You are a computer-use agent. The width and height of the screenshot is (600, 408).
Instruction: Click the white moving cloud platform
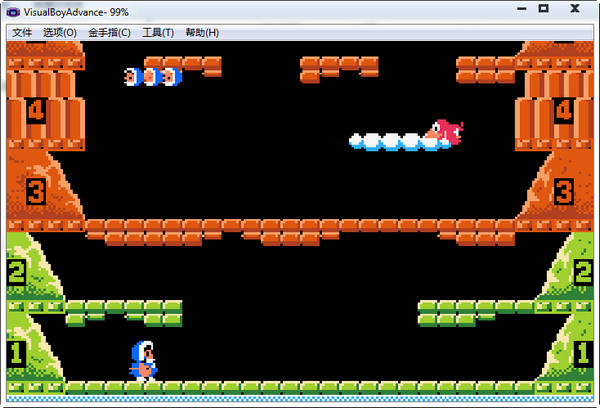tap(395, 142)
